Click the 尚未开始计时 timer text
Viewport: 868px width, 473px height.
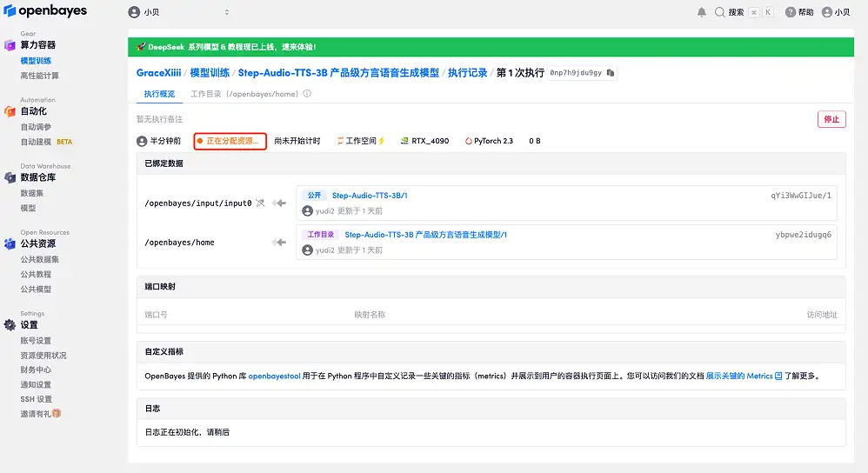(x=297, y=141)
